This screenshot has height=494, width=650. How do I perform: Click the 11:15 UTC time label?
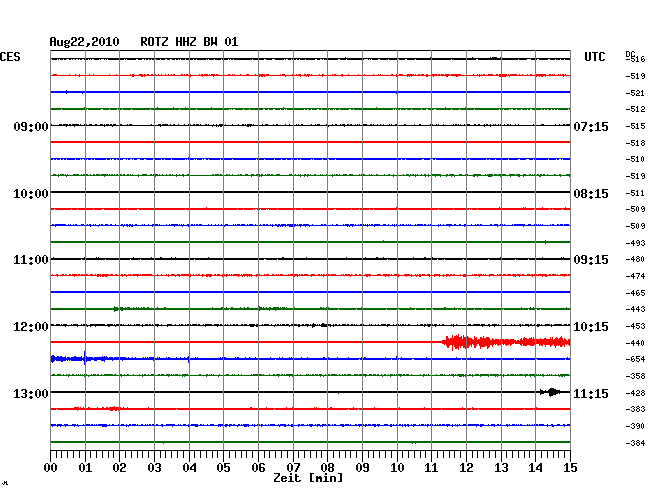[x=591, y=393]
